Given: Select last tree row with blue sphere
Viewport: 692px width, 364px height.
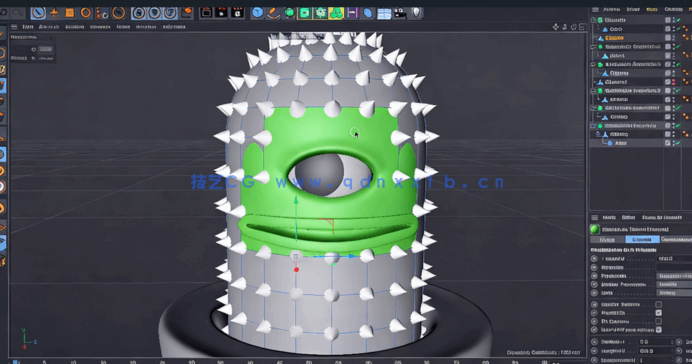Looking at the screenshot, I should click(x=621, y=143).
